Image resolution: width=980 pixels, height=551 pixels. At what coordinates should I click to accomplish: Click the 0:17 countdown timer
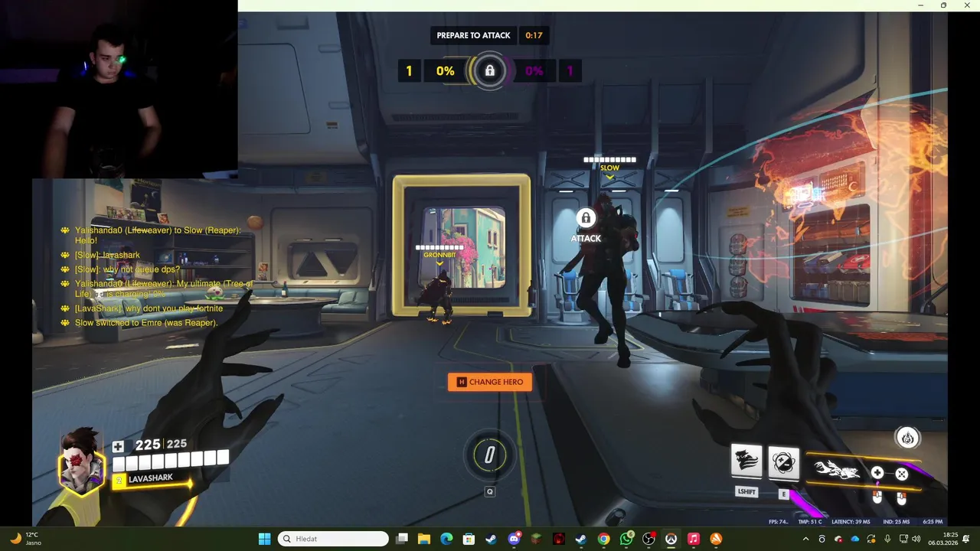coord(534,35)
